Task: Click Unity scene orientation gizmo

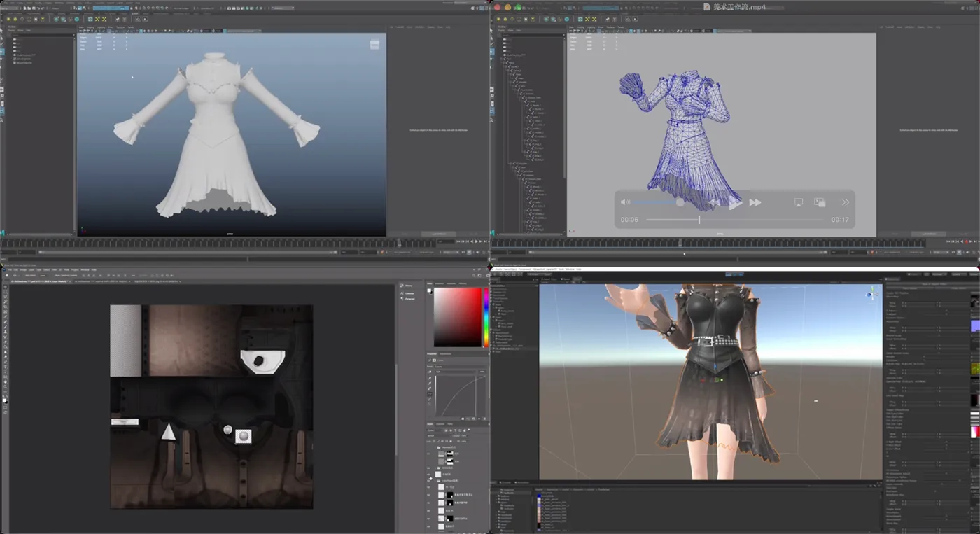Action: (x=871, y=293)
